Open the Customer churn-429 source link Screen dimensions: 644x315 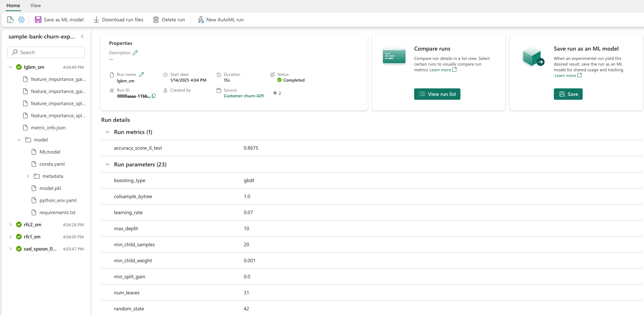[x=244, y=96]
